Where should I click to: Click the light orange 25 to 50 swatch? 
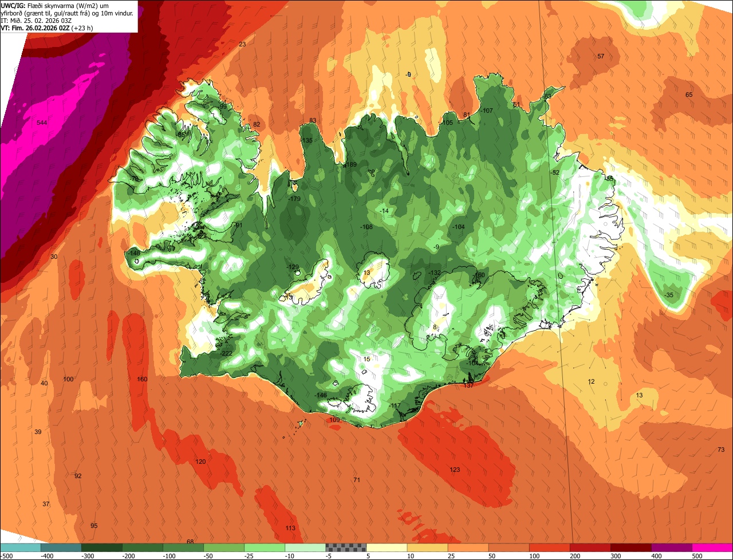468,548
